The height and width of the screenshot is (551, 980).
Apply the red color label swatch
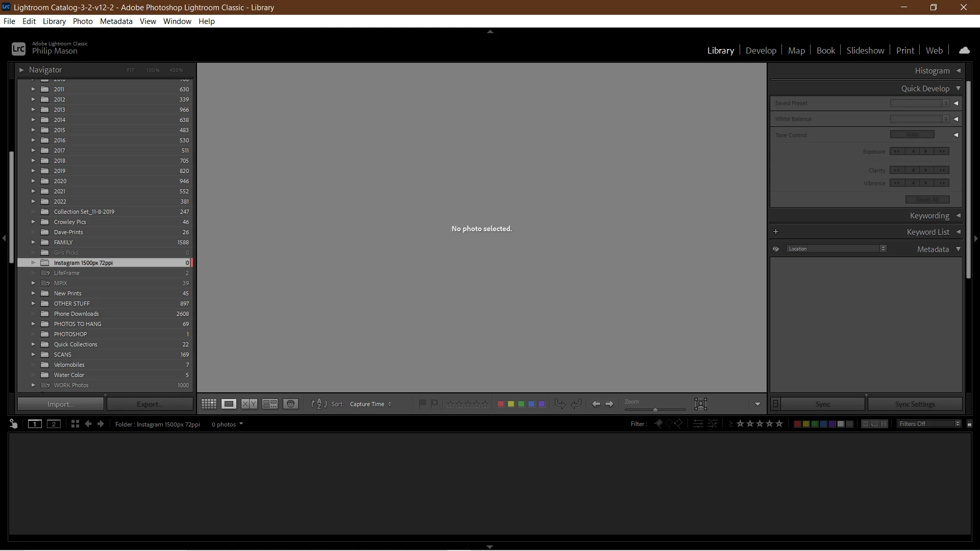pos(501,404)
